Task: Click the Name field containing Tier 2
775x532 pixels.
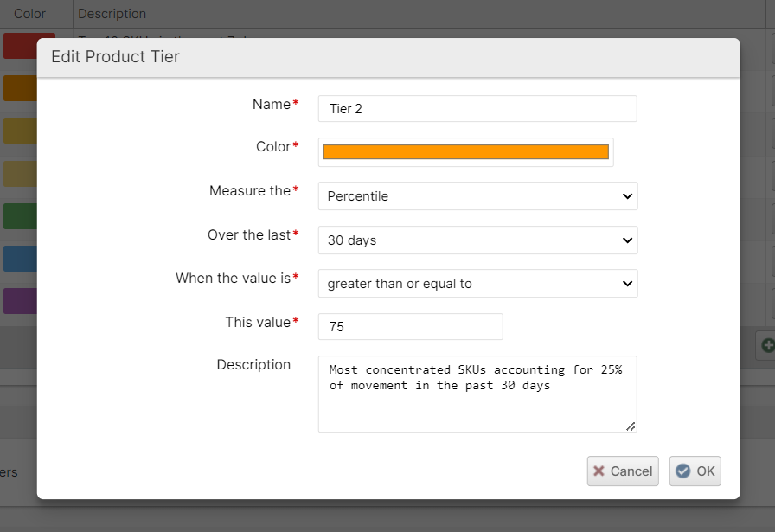Action: [477, 109]
